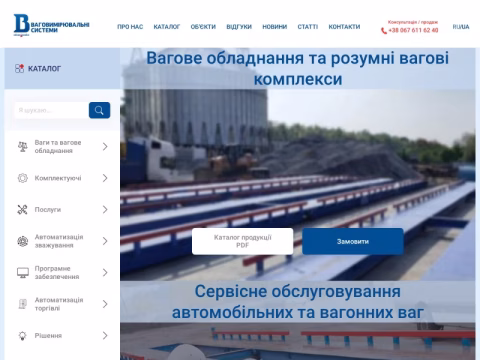Call the number +38 067 611 62 40

(413, 30)
